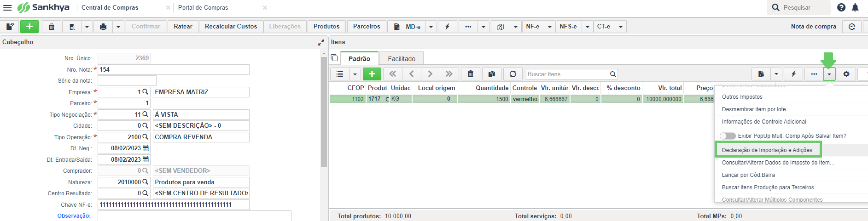Open the notifications bell
Viewport: 868px width, 221px height.
[855, 7]
